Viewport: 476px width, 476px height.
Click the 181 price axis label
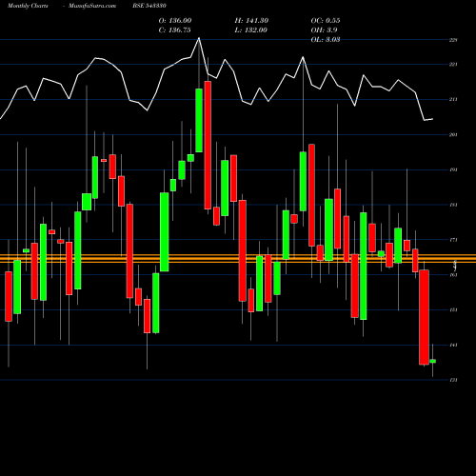tap(453, 205)
